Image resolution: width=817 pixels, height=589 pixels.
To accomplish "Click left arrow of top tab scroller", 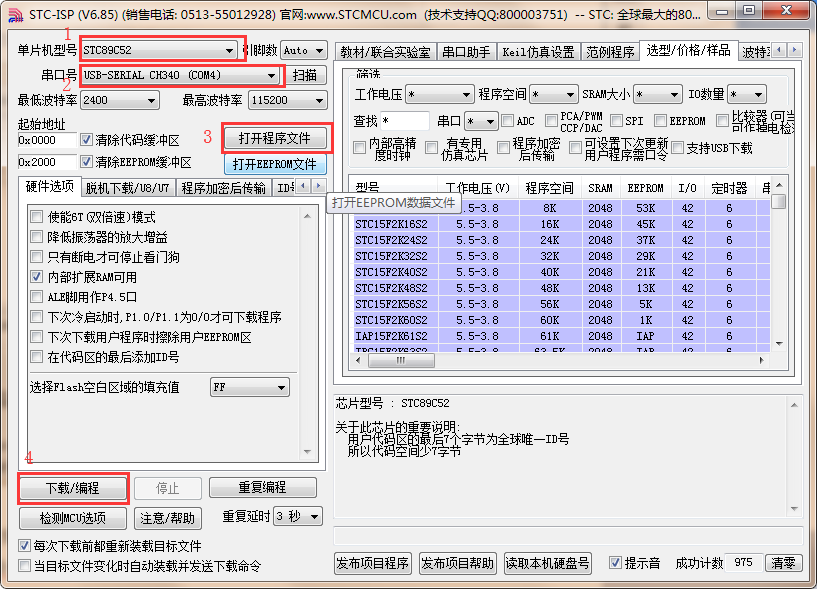I will pos(779,50).
